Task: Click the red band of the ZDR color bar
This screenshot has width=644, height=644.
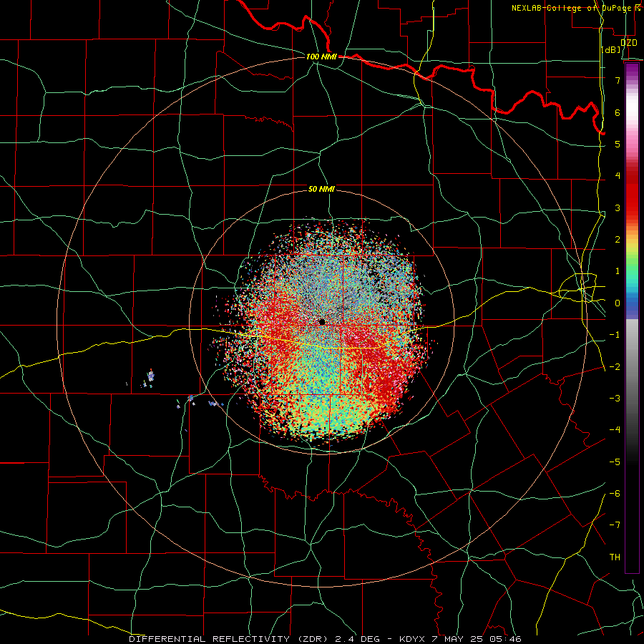Action: 632,193
